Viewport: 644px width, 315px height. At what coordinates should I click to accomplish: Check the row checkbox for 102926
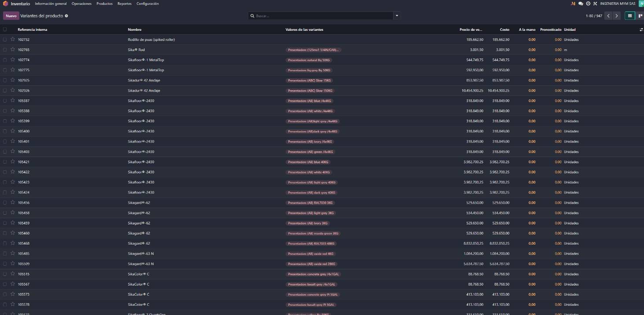pyautogui.click(x=5, y=91)
